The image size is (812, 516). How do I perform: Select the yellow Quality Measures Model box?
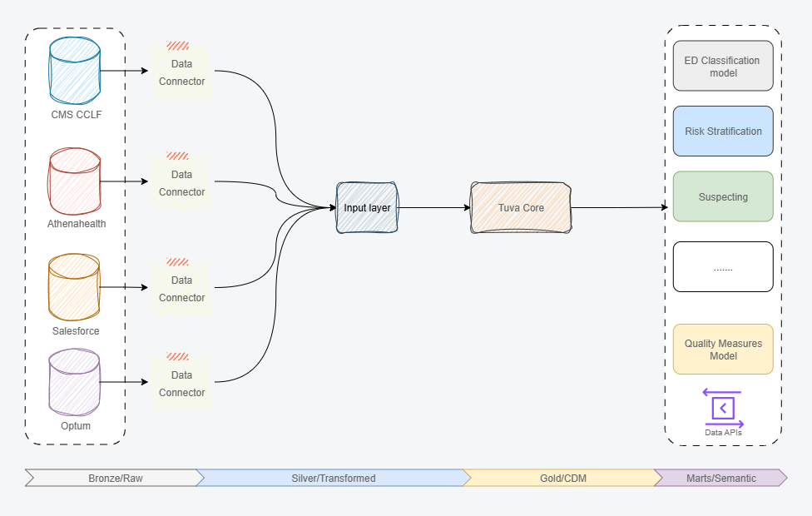point(722,350)
